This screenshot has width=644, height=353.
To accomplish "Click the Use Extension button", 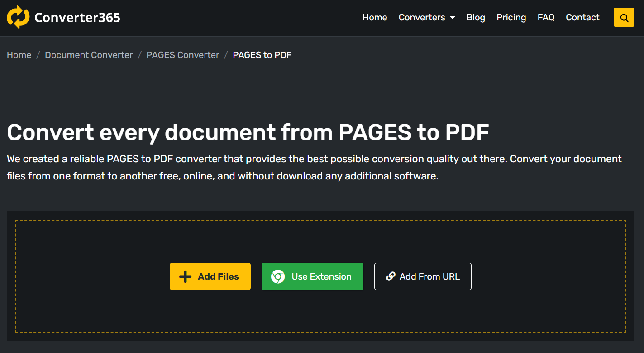I will coord(312,276).
